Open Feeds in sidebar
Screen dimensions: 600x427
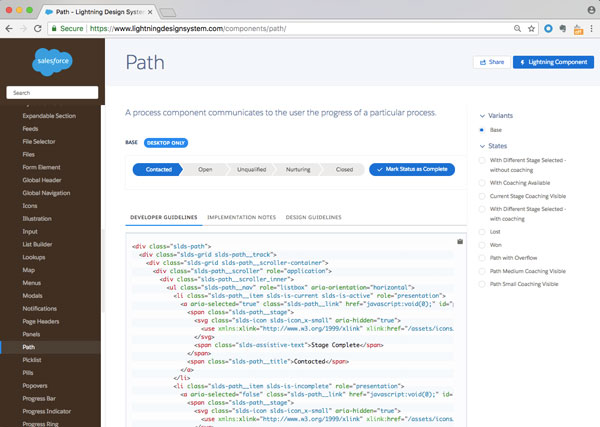tap(30, 129)
